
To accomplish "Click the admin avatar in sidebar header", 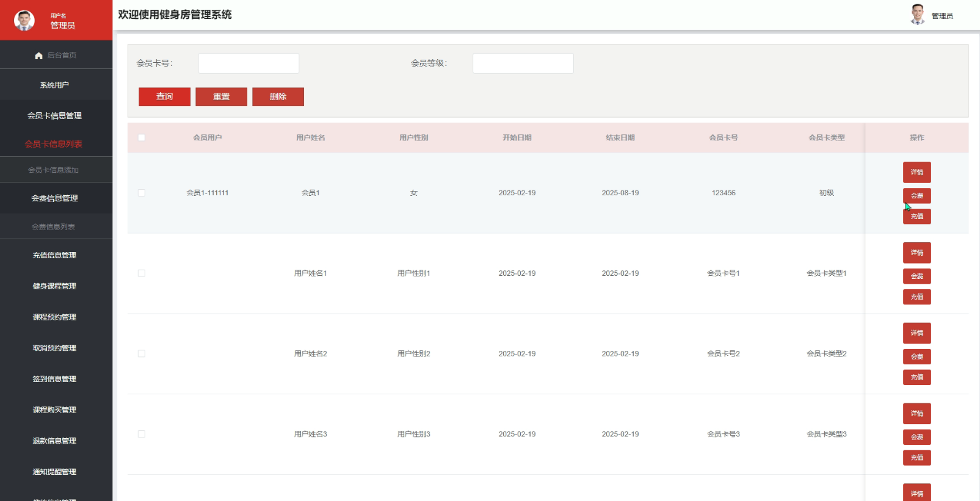I will click(x=24, y=21).
